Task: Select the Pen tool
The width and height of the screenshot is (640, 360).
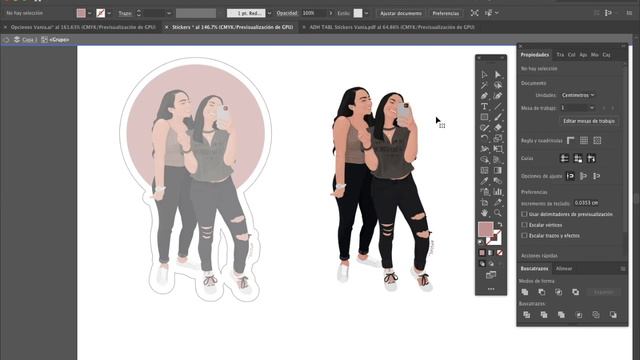Action: coord(484,96)
